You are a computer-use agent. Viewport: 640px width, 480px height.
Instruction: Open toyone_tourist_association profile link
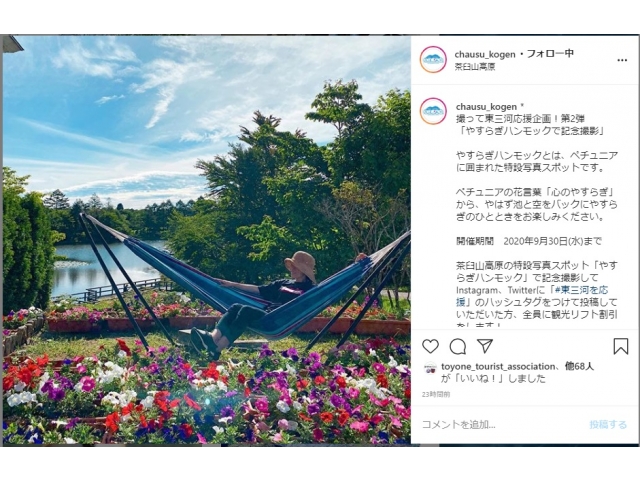coord(498,367)
